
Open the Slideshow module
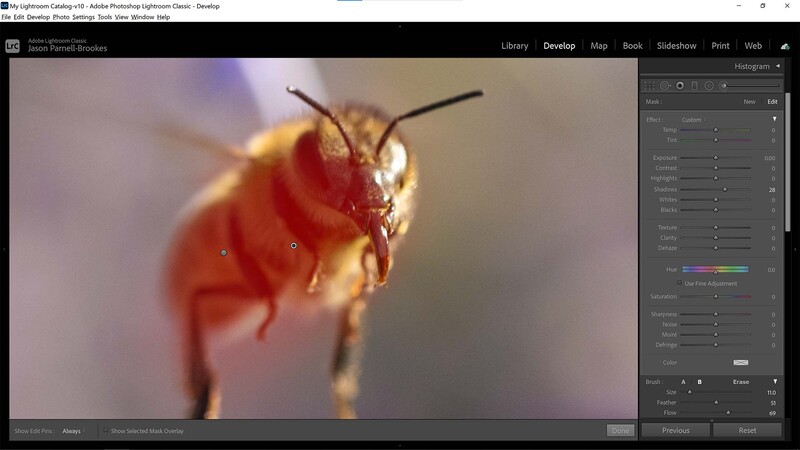pos(676,45)
